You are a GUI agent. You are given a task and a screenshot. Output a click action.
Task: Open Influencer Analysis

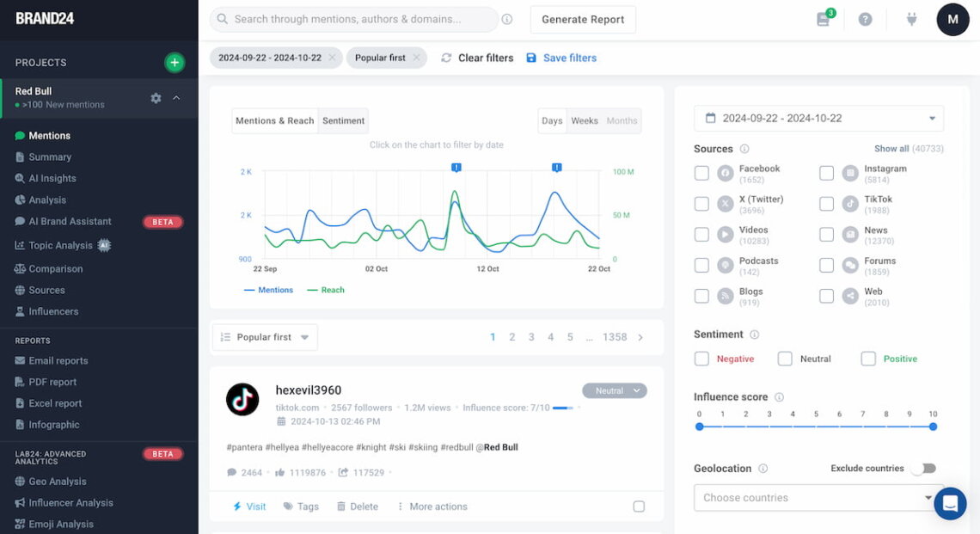coord(70,503)
